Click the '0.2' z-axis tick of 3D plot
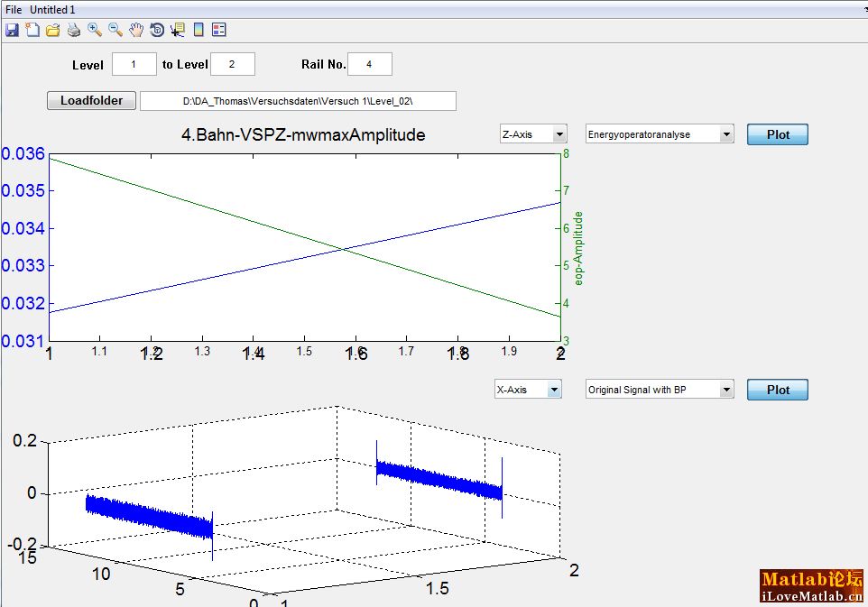Screen dimensions: 868x607 click(x=25, y=440)
